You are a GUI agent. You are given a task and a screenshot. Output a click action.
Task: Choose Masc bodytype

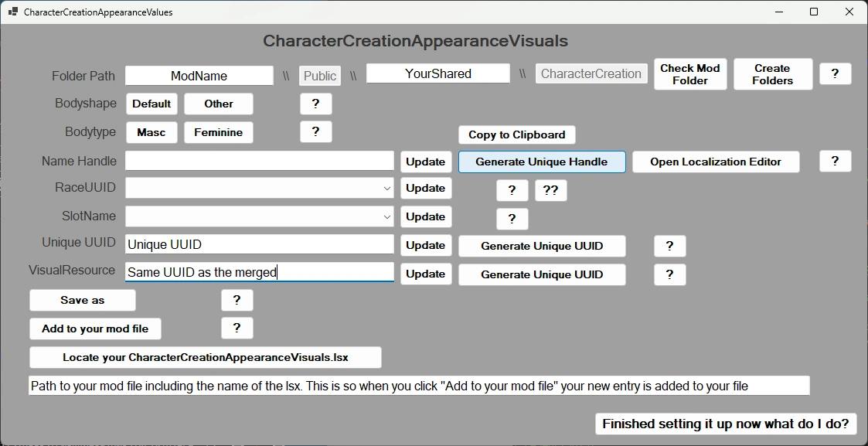pos(151,132)
